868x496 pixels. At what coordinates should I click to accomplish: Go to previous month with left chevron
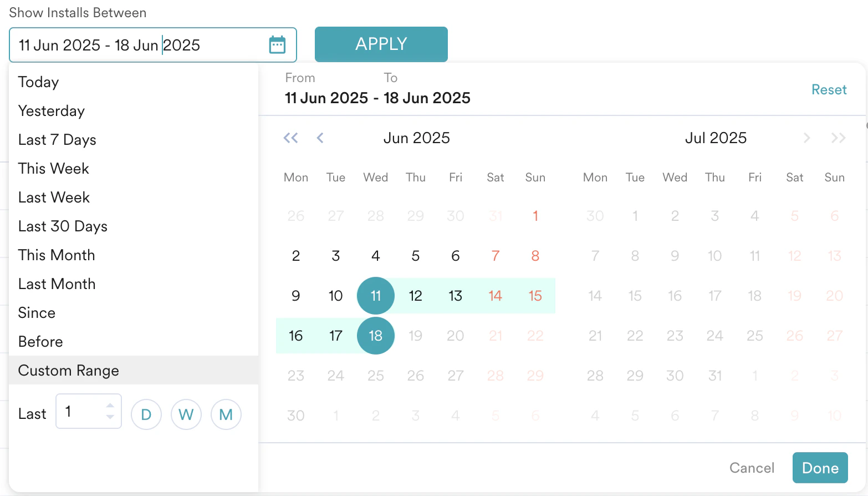[320, 138]
